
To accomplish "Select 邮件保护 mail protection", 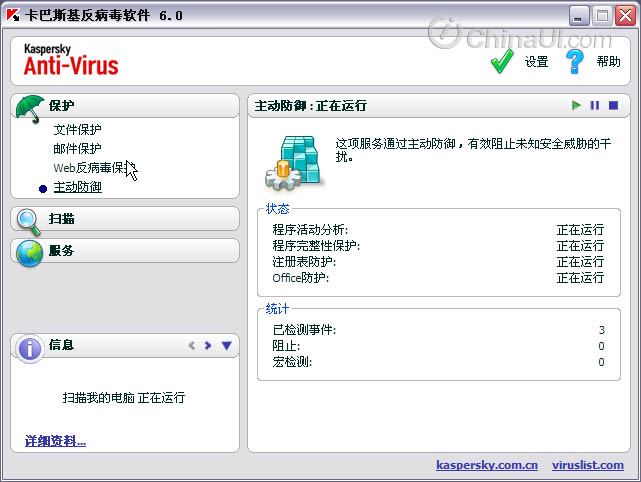I will click(x=77, y=148).
